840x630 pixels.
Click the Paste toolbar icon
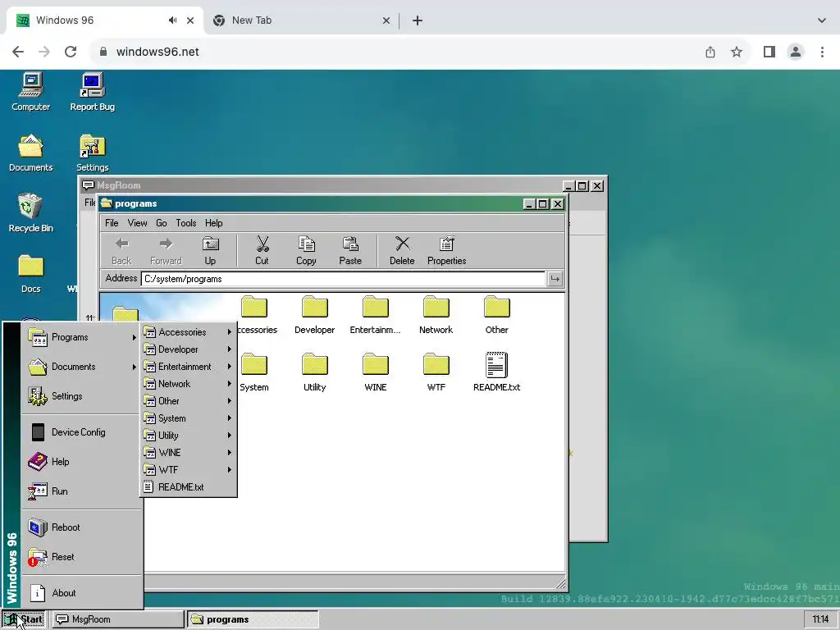(x=350, y=251)
